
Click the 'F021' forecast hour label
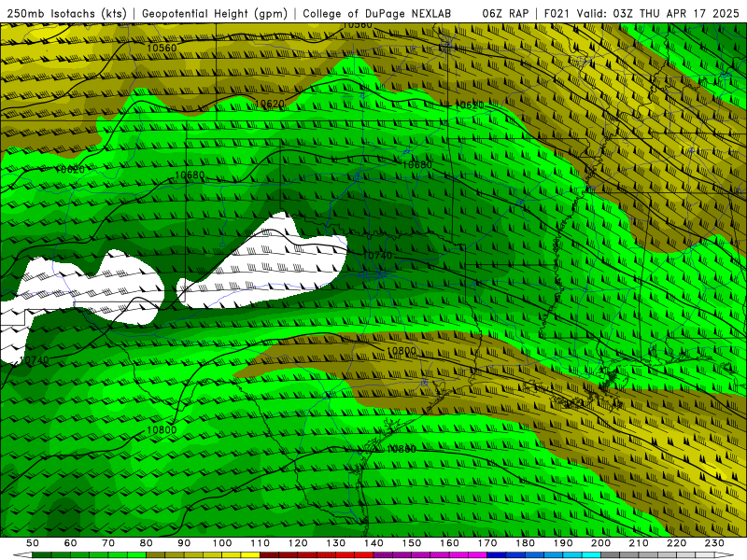(x=557, y=13)
